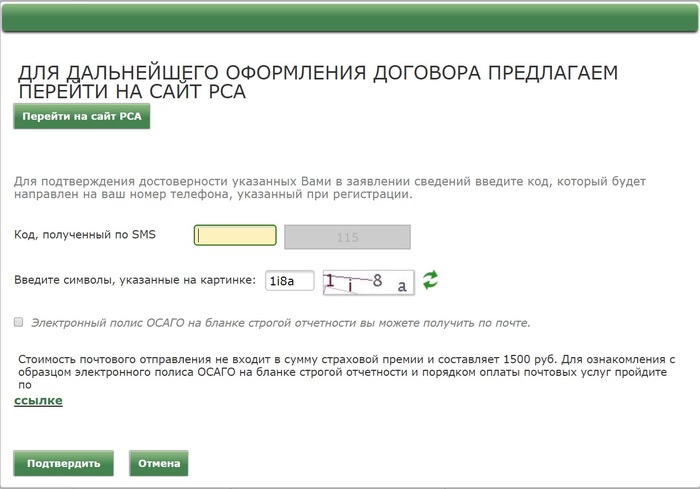Click the captcha text field containing '1i8a'
Screen dimensions: 700x489
click(x=289, y=281)
